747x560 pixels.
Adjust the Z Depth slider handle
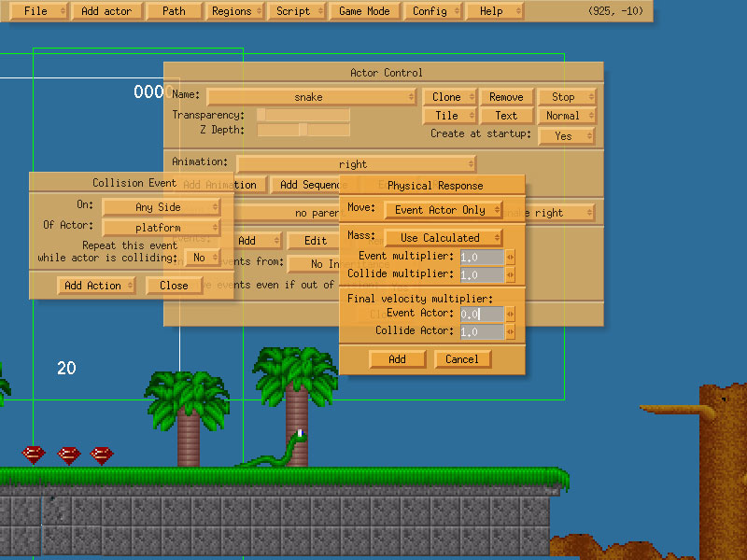click(x=303, y=130)
